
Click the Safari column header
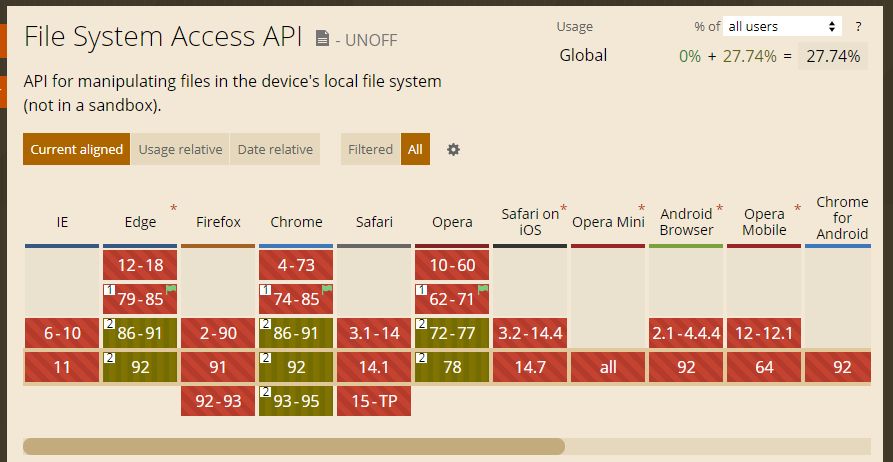click(x=374, y=222)
